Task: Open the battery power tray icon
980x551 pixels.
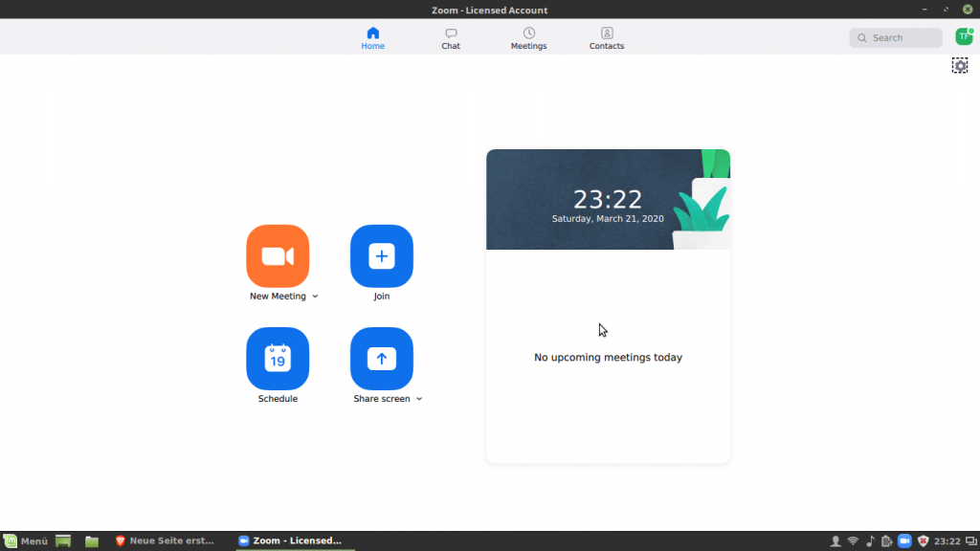Action: [x=887, y=541]
